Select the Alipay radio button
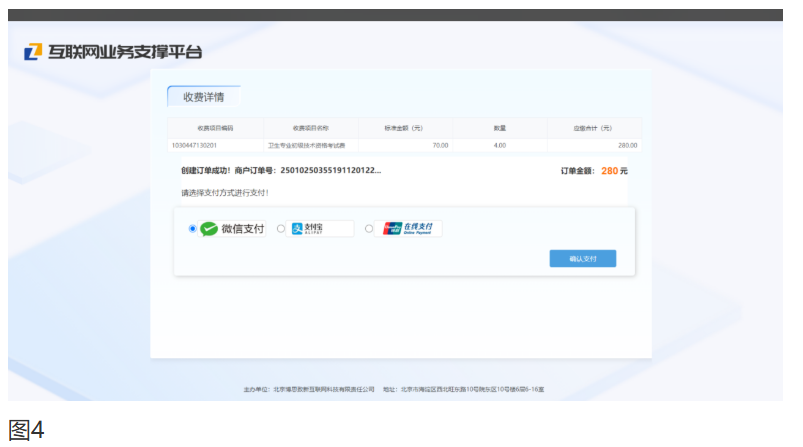This screenshot has height=447, width=803. 281,229
